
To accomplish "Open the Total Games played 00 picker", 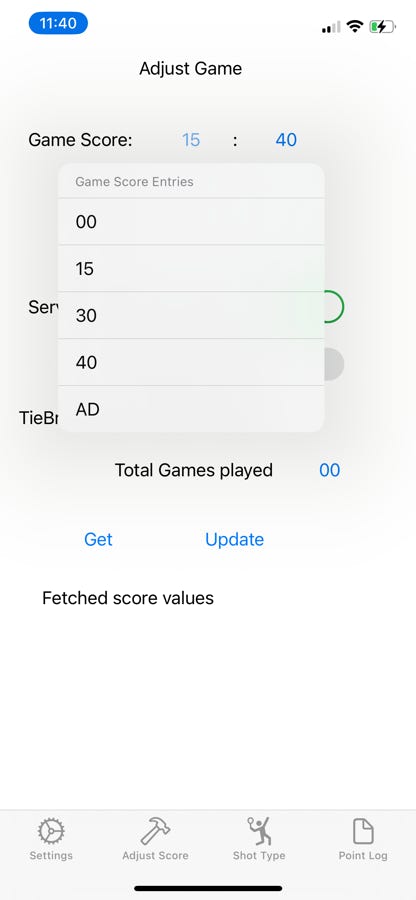I will click(x=330, y=471).
